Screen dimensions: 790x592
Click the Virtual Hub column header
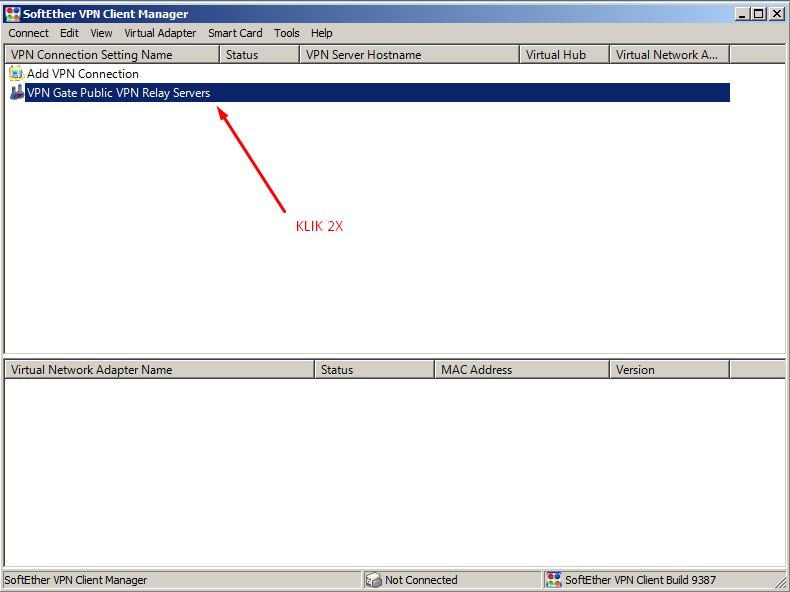pyautogui.click(x=564, y=54)
